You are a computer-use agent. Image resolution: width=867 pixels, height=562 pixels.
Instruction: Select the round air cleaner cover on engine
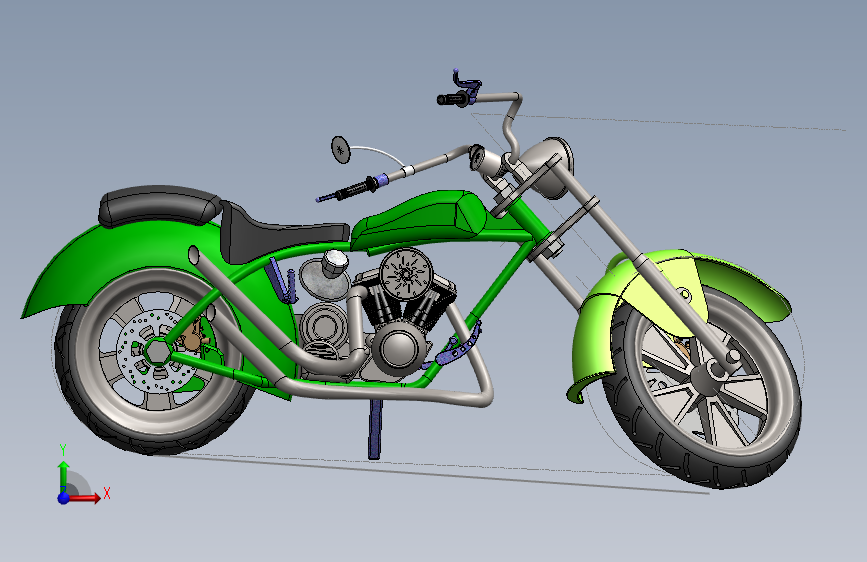pos(406,274)
